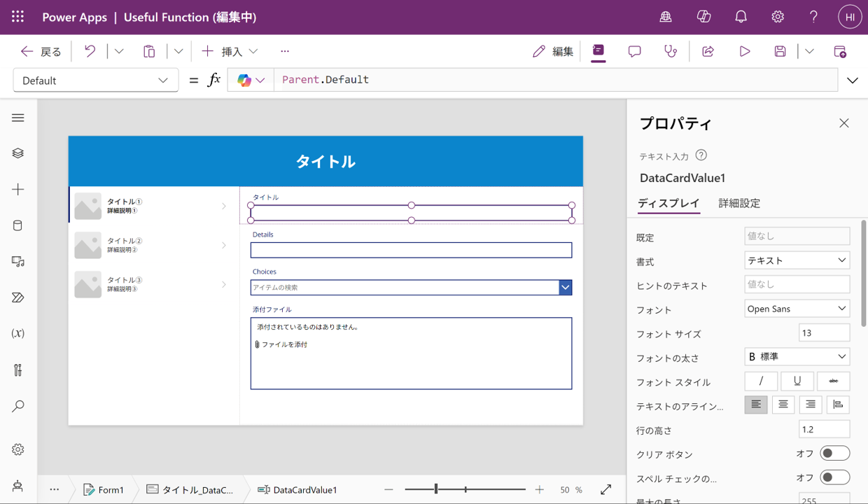Image resolution: width=868 pixels, height=504 pixels.
Task: Open the Default property dropdown
Action: coord(96,80)
